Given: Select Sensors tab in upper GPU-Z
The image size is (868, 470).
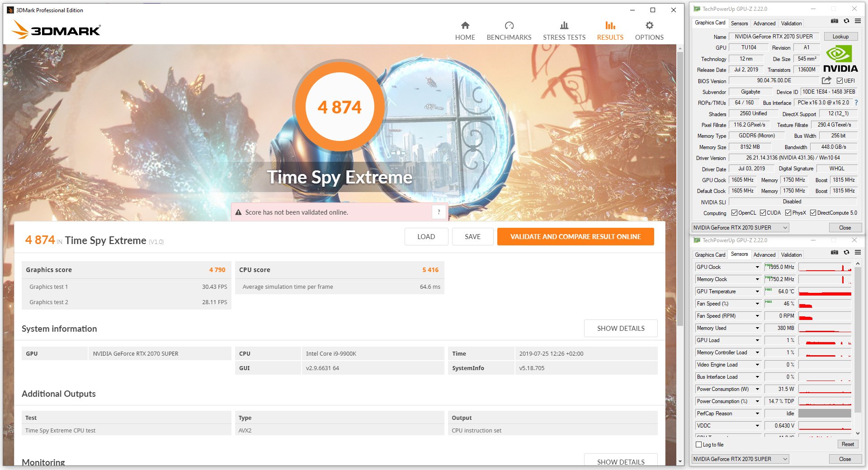Looking at the screenshot, I should click(x=739, y=23).
